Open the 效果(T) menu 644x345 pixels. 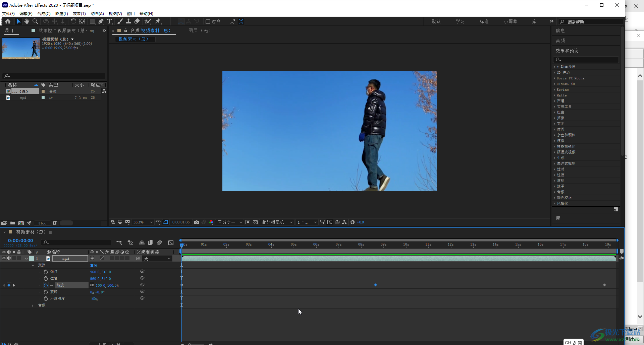(79, 14)
